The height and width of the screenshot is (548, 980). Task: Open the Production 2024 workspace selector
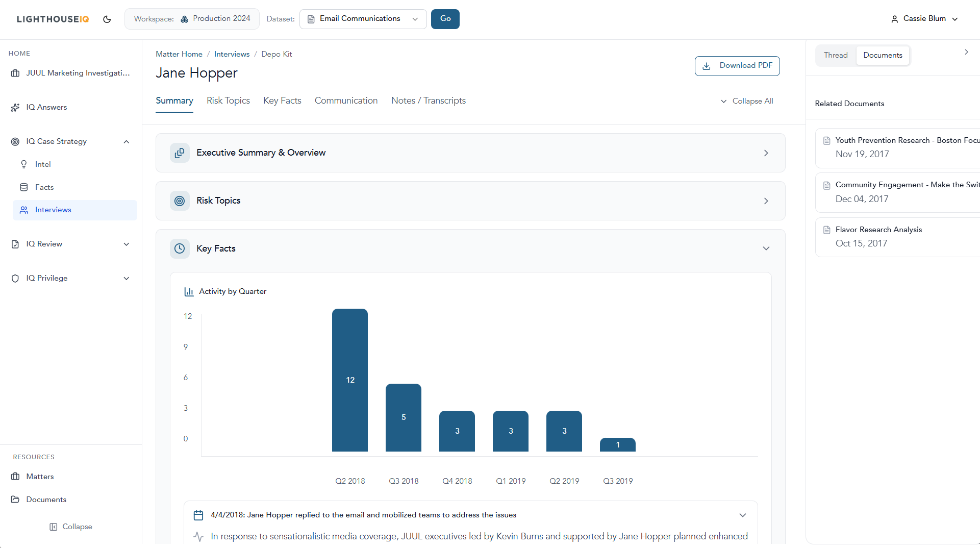[192, 19]
